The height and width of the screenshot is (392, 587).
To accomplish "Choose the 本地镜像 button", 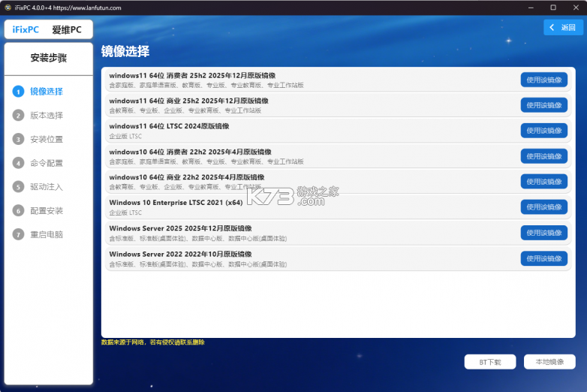I will click(x=549, y=362).
